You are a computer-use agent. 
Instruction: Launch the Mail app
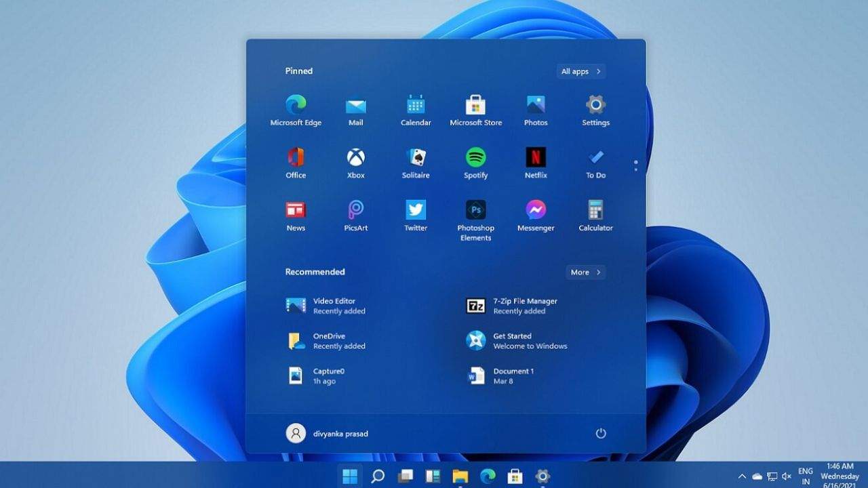356,110
